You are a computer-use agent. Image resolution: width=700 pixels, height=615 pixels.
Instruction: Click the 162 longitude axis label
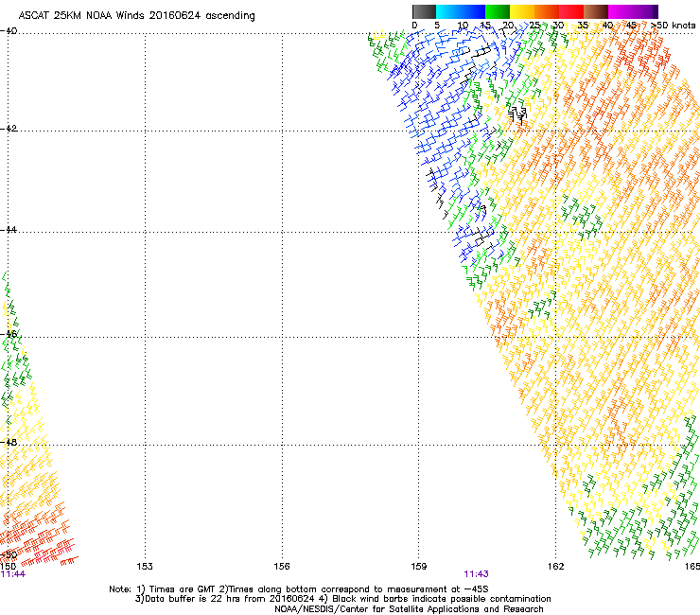click(556, 567)
